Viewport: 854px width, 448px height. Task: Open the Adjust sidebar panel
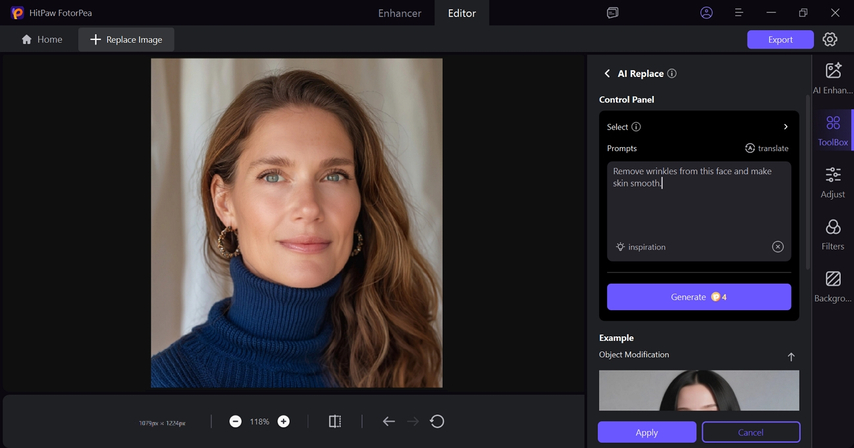click(833, 182)
